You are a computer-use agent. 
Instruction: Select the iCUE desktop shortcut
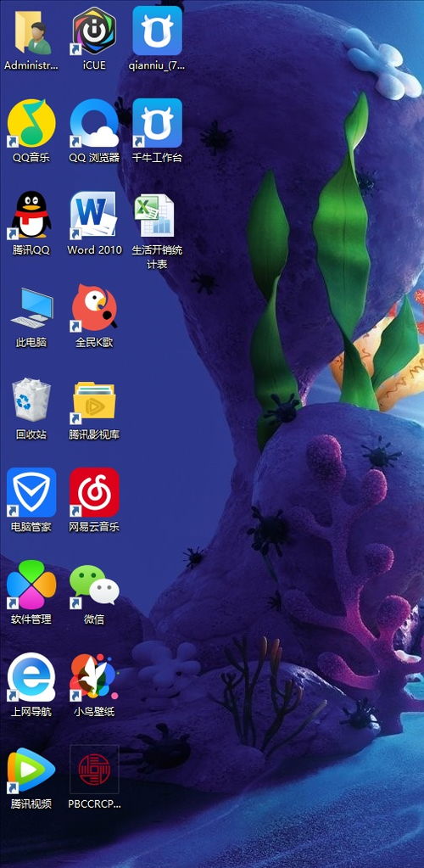(94, 31)
